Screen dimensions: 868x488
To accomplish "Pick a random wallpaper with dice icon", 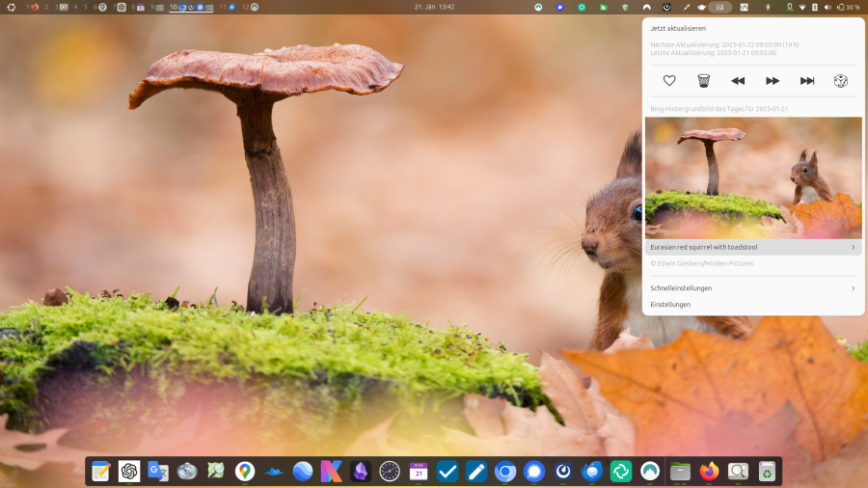I will (x=841, y=81).
